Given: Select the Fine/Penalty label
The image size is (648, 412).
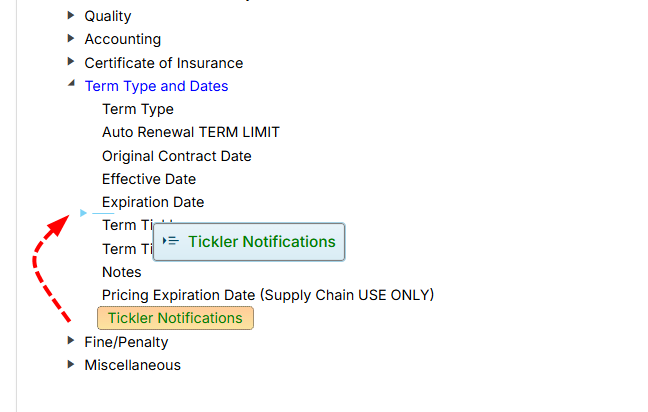Looking at the screenshot, I should click(126, 342).
